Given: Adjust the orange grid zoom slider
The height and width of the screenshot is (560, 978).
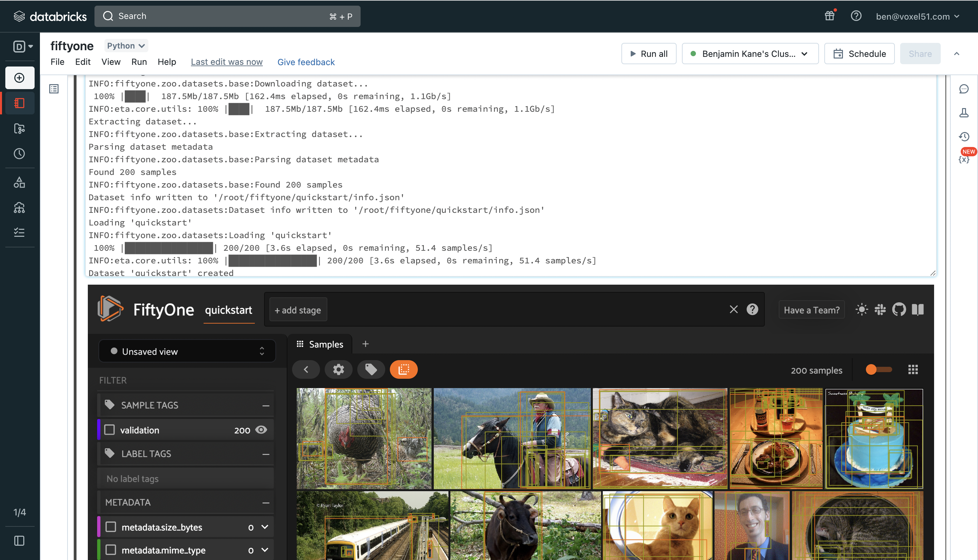Looking at the screenshot, I should click(872, 369).
